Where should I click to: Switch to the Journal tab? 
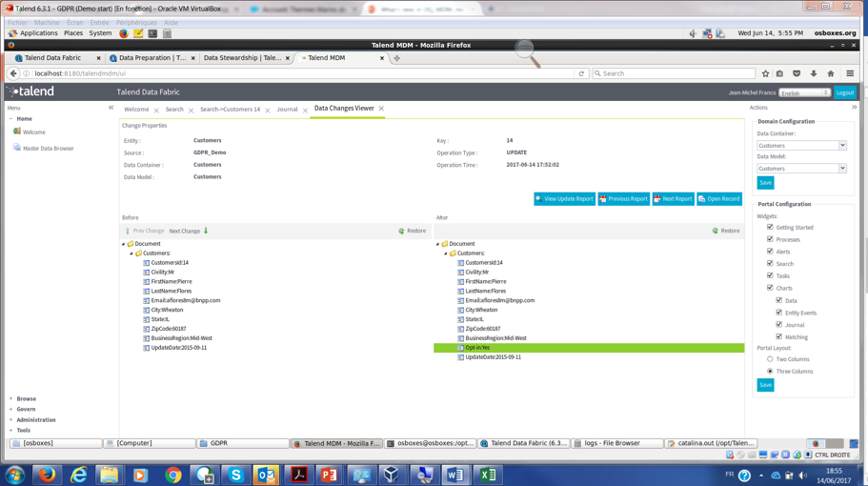[x=288, y=110]
